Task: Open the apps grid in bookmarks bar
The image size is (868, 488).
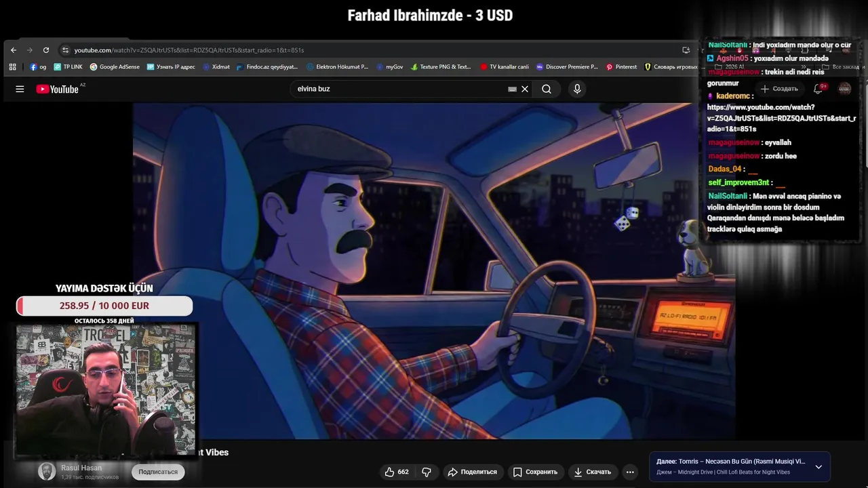Action: (x=12, y=67)
